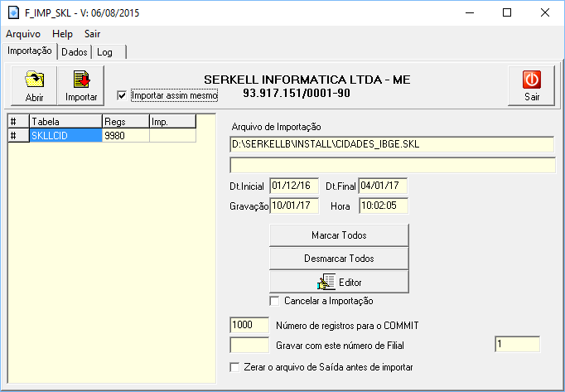Screen dimensions: 565x392
Task: Click the Abrir folder icon button
Action: click(34, 86)
